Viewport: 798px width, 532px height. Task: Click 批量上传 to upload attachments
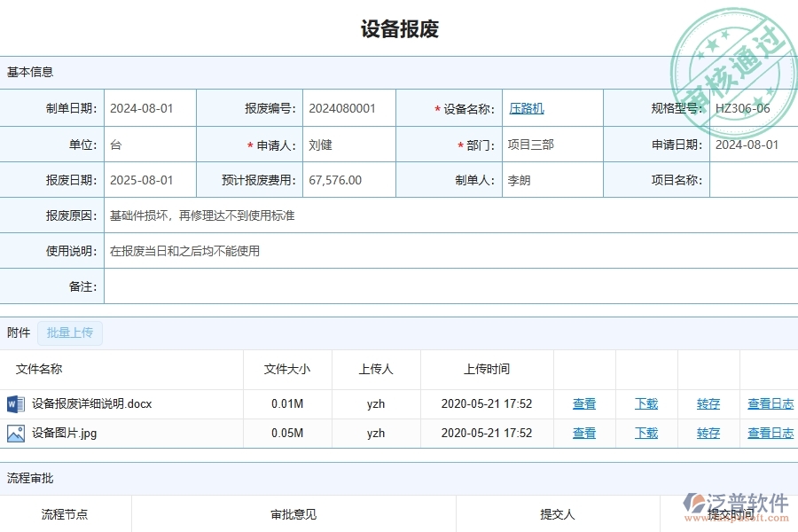(x=70, y=332)
